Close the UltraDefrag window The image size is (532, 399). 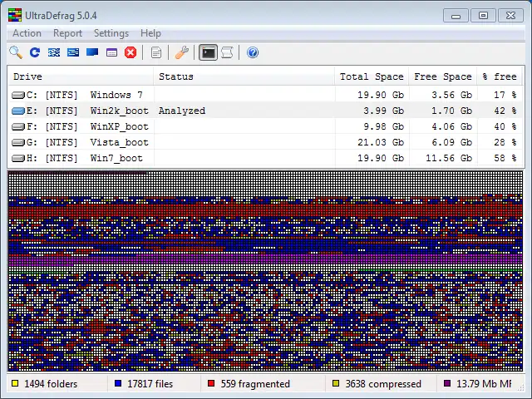[510, 16]
